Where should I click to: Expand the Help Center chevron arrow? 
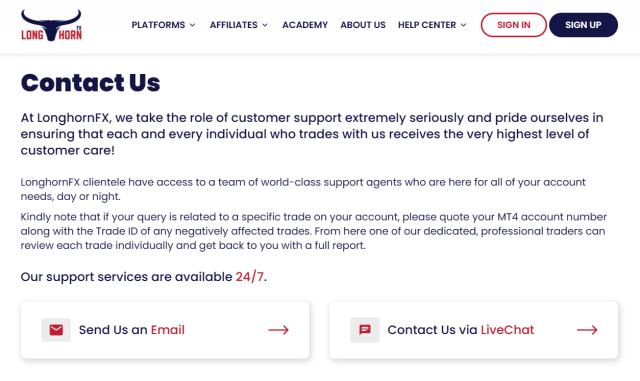464,25
